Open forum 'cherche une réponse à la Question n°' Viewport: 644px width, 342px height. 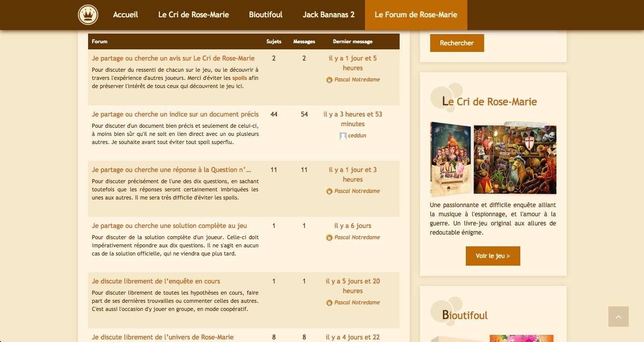pos(172,170)
